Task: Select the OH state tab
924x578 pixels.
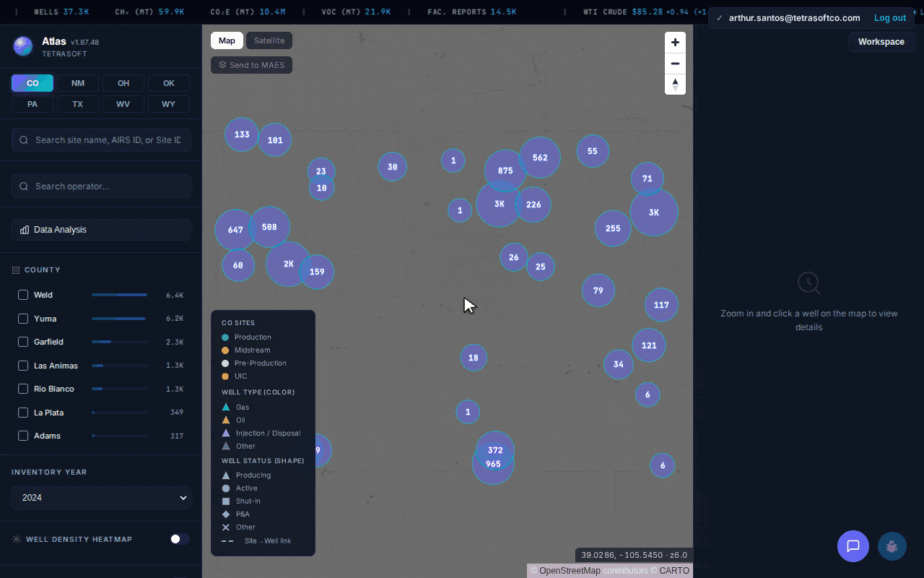Action: tap(123, 83)
